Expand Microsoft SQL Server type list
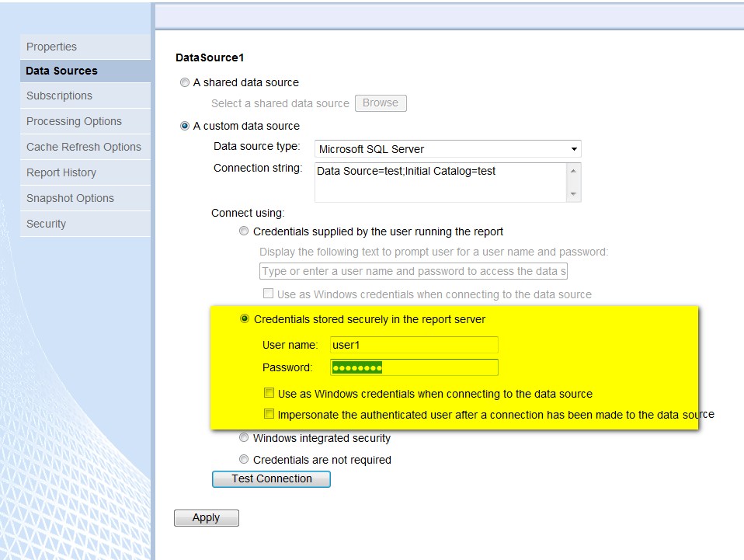 pyautogui.click(x=574, y=148)
